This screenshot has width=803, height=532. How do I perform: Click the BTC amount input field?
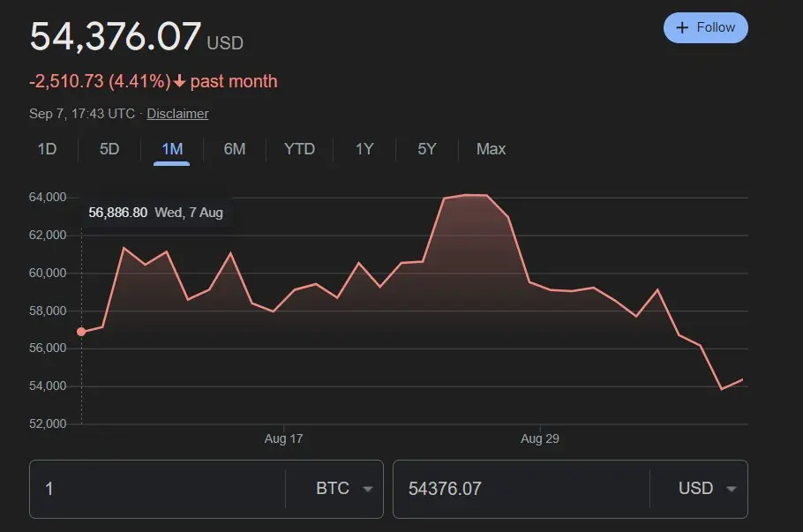click(x=157, y=489)
